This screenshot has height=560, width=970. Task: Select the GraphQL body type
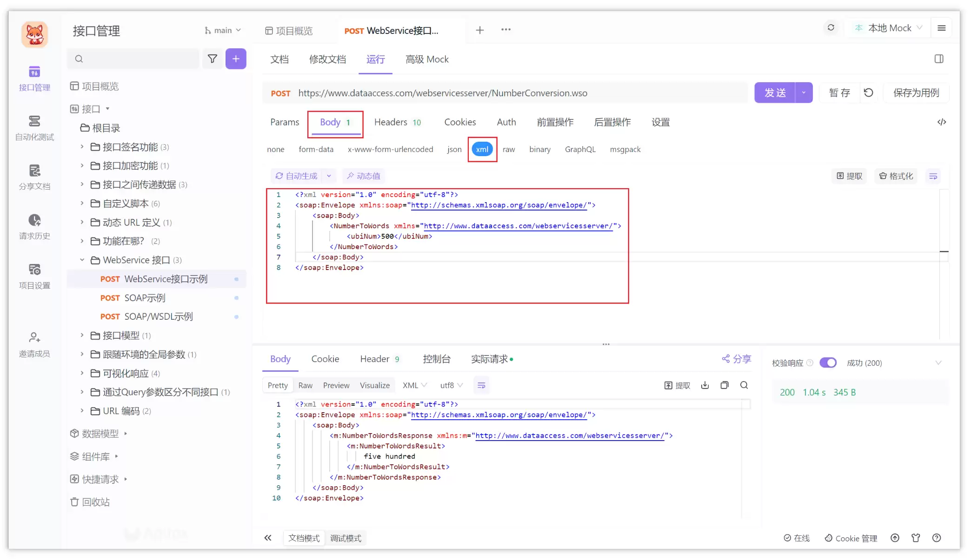(580, 149)
